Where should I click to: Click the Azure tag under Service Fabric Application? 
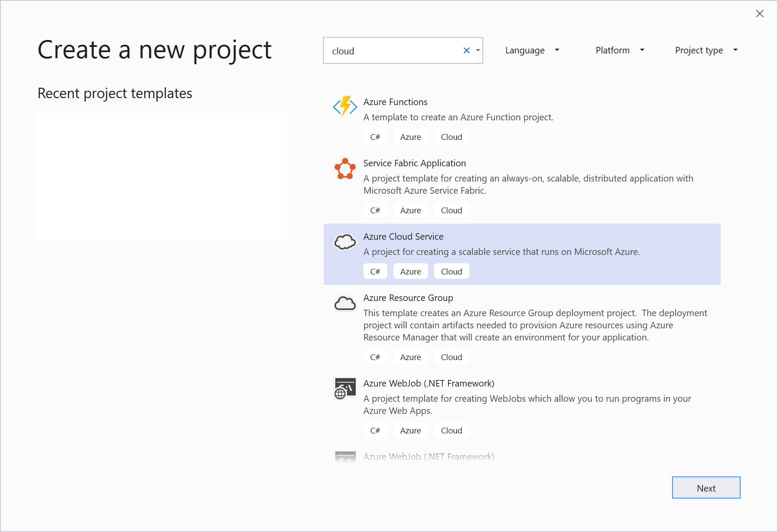coord(410,210)
